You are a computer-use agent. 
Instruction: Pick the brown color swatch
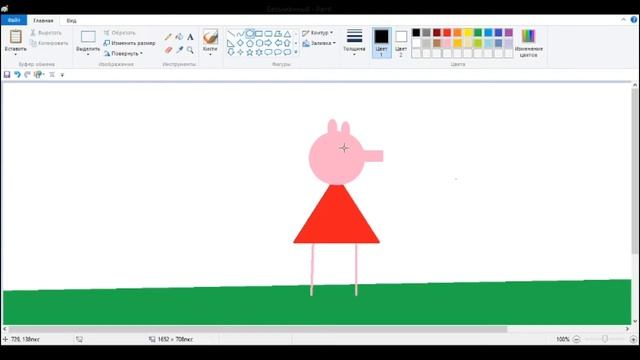pyautogui.click(x=437, y=43)
